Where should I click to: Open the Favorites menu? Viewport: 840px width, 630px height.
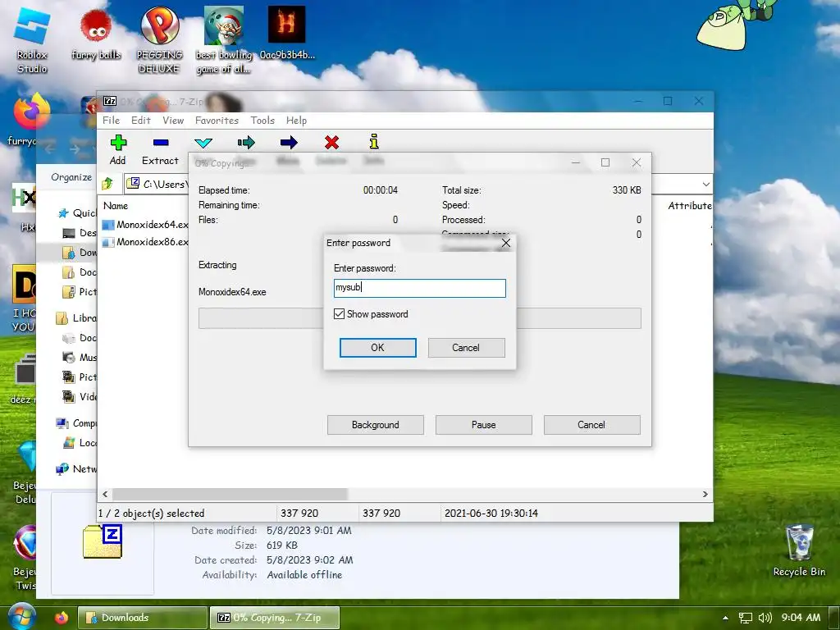217,121
